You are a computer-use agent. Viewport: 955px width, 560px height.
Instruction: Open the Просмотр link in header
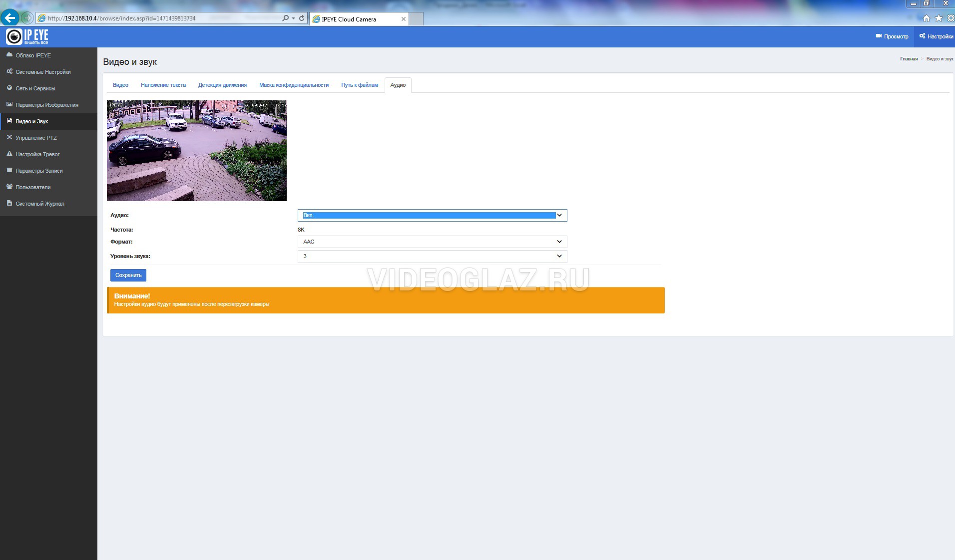click(892, 36)
